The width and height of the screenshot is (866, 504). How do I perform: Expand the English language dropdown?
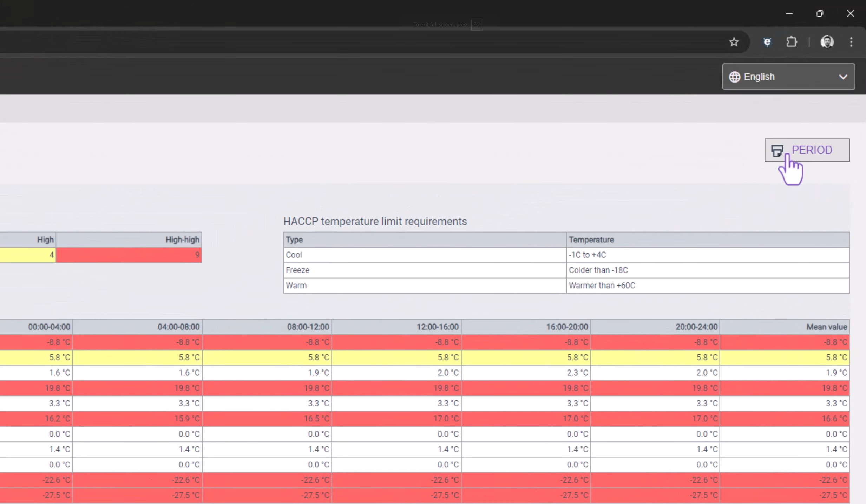coord(788,77)
